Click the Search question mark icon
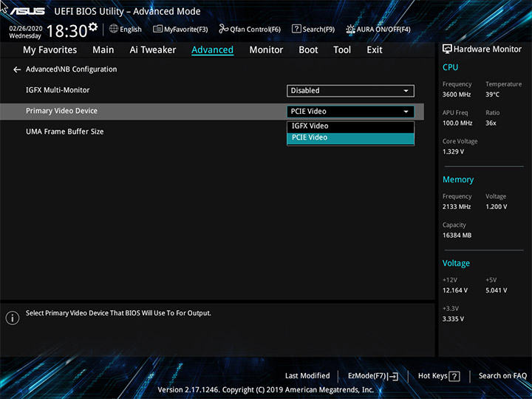This screenshot has height=399, width=532. tap(296, 29)
